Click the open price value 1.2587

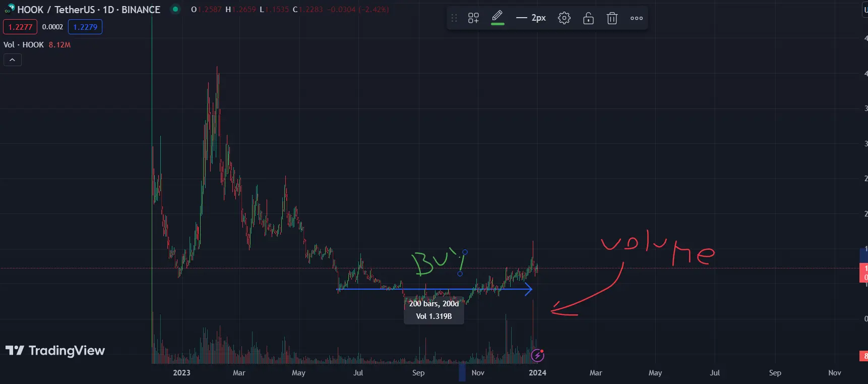(209, 10)
